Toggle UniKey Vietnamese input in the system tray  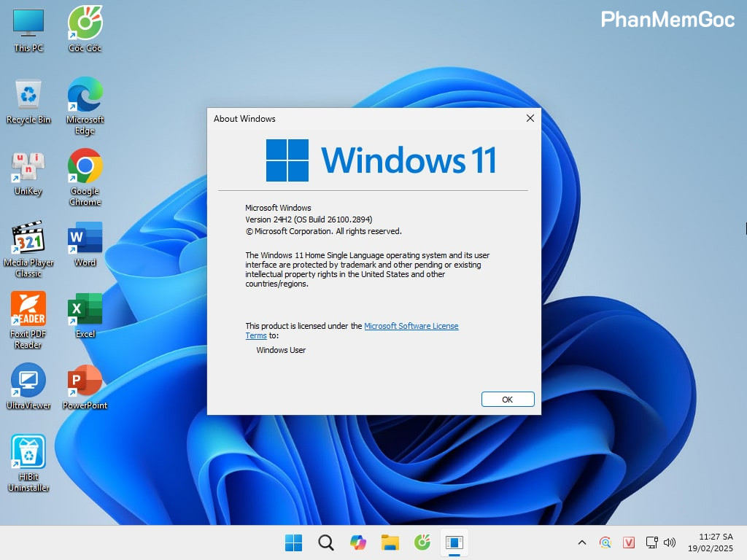[629, 542]
